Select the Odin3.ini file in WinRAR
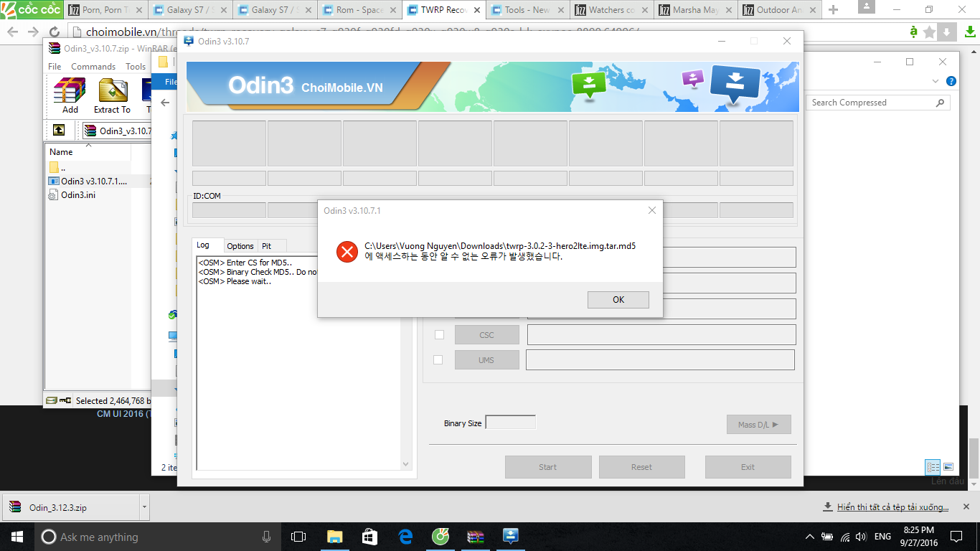This screenshot has width=980, height=551. (78, 195)
